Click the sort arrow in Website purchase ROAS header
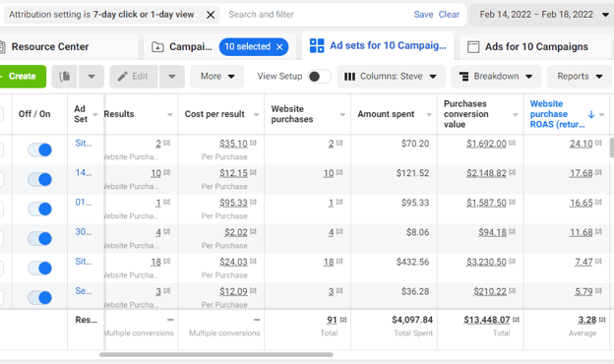 click(591, 114)
